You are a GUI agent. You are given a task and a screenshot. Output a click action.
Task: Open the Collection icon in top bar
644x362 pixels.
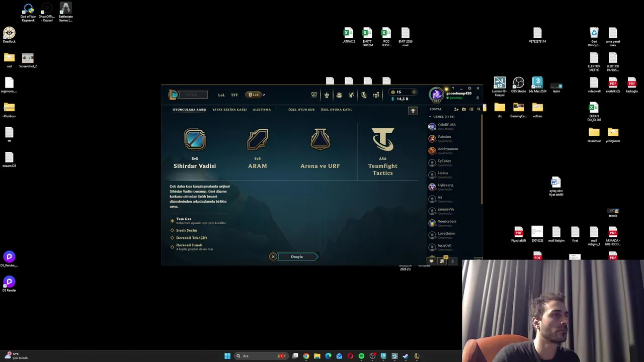point(339,95)
